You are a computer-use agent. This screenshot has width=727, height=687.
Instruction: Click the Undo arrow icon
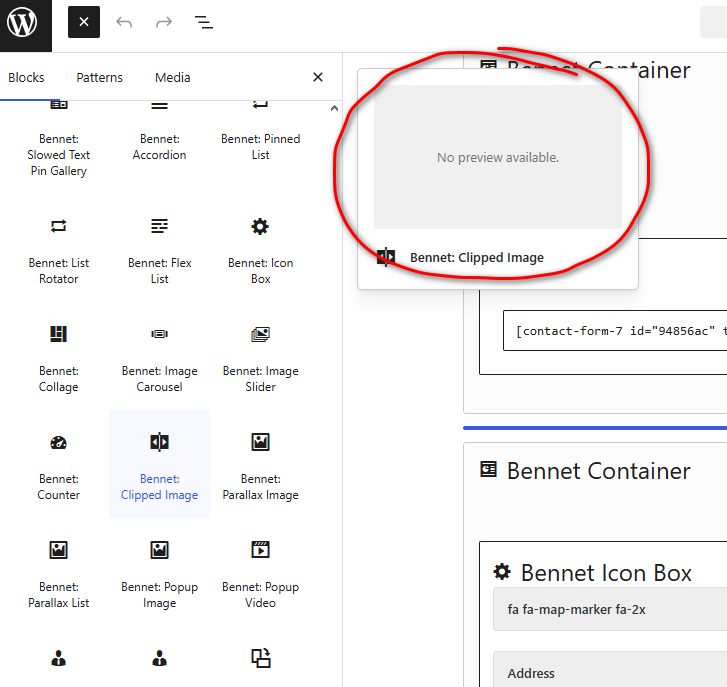click(124, 22)
